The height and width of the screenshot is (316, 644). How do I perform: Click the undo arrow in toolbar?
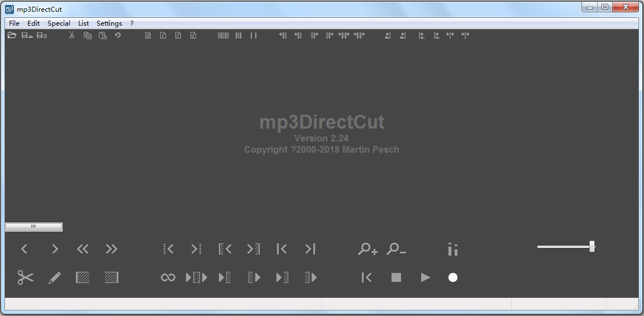[x=118, y=35]
